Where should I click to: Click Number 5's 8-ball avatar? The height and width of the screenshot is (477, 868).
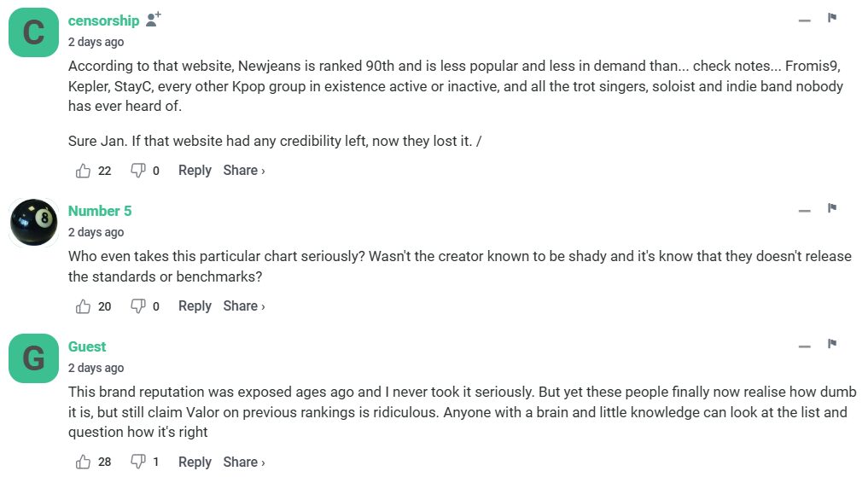pyautogui.click(x=33, y=223)
